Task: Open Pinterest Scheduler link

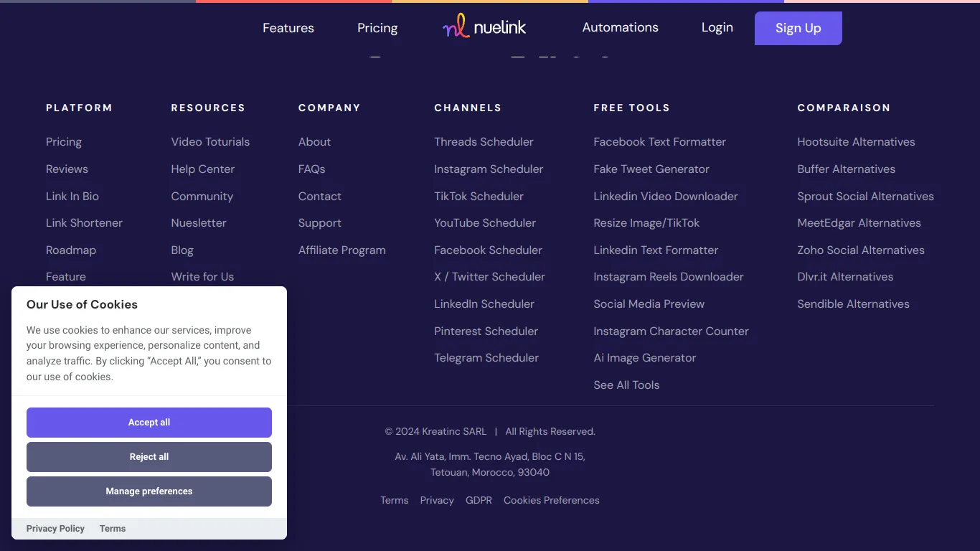Action: coord(486,331)
